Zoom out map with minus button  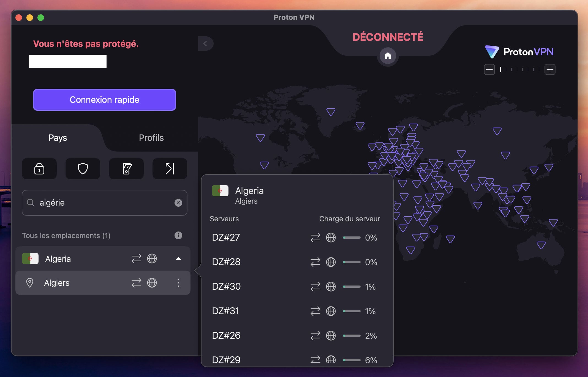tap(489, 69)
